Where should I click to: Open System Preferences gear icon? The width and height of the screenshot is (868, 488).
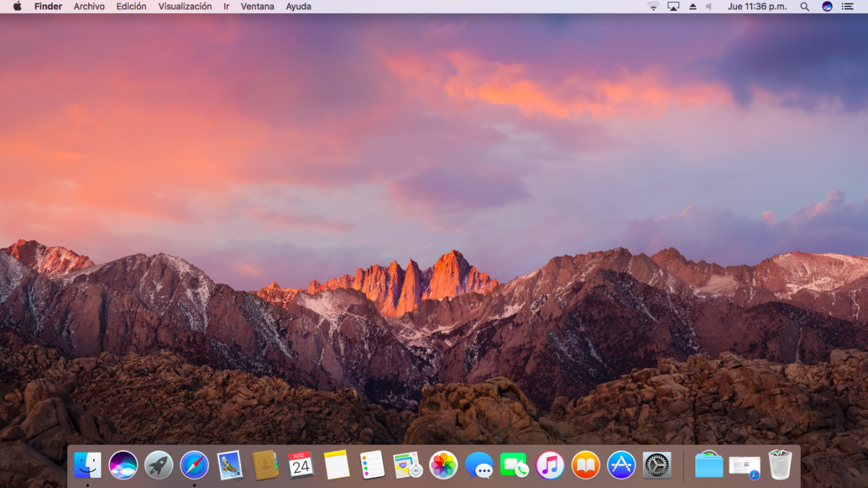tap(657, 465)
